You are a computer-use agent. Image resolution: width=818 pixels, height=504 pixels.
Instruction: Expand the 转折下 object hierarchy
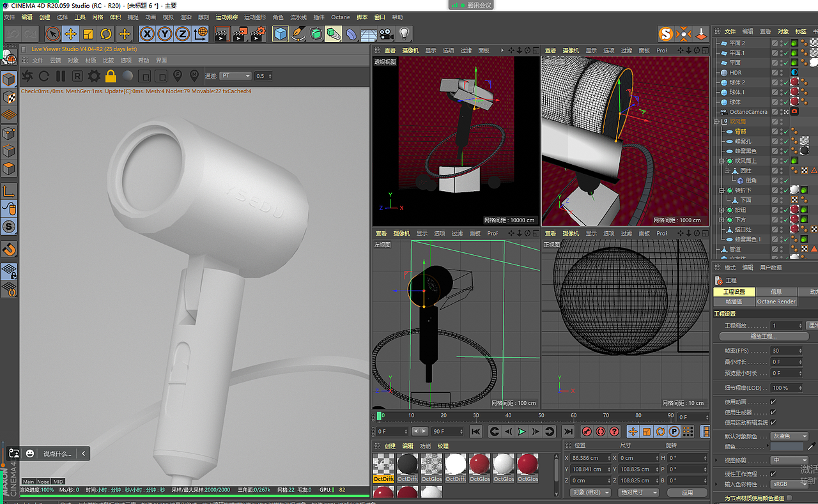tap(722, 190)
